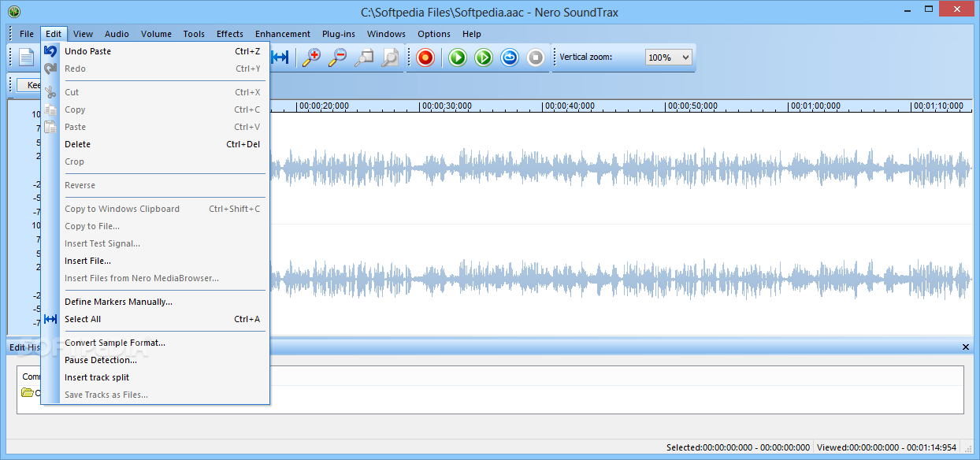Open the Volume menu
Screen dimensions: 980x460
(x=157, y=34)
